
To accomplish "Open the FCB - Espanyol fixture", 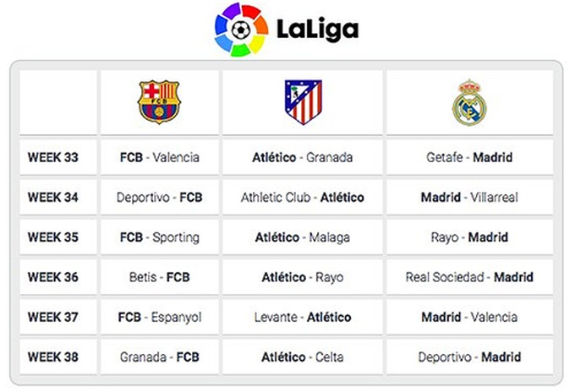I will [160, 318].
